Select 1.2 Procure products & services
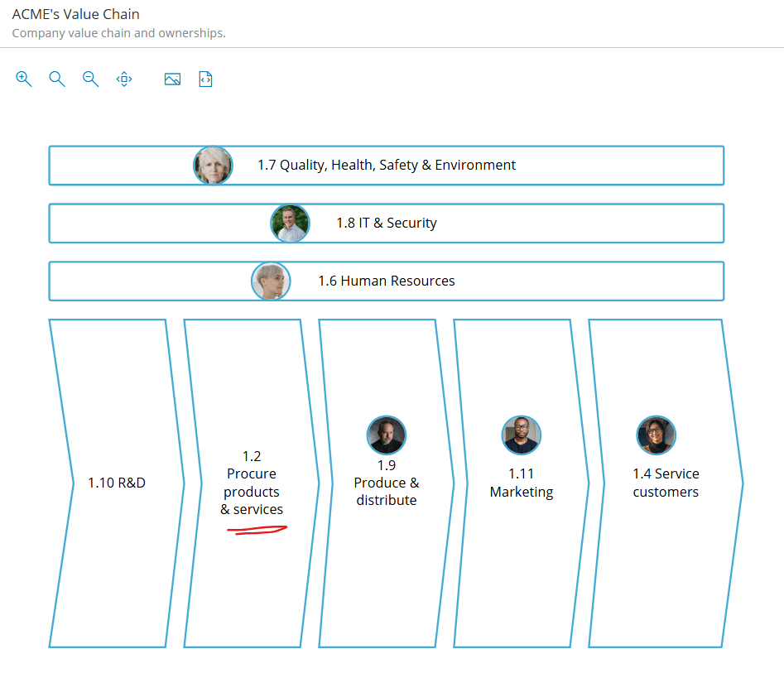 click(x=252, y=483)
